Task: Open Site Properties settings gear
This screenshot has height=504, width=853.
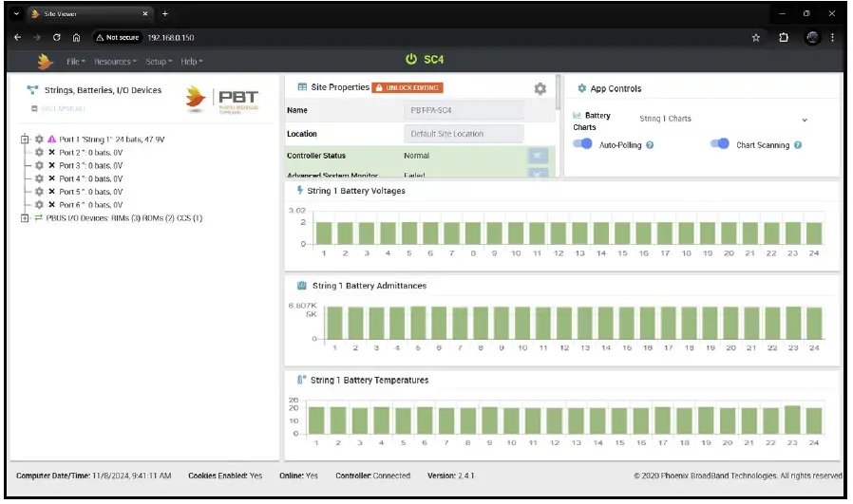Action: coord(540,88)
